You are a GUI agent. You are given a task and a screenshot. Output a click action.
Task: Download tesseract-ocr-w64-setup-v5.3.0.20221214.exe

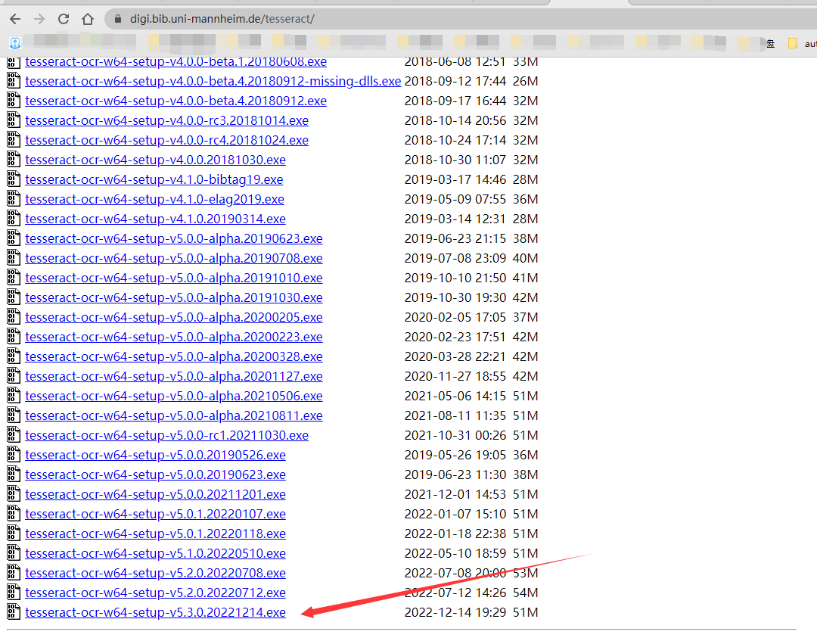pos(155,612)
